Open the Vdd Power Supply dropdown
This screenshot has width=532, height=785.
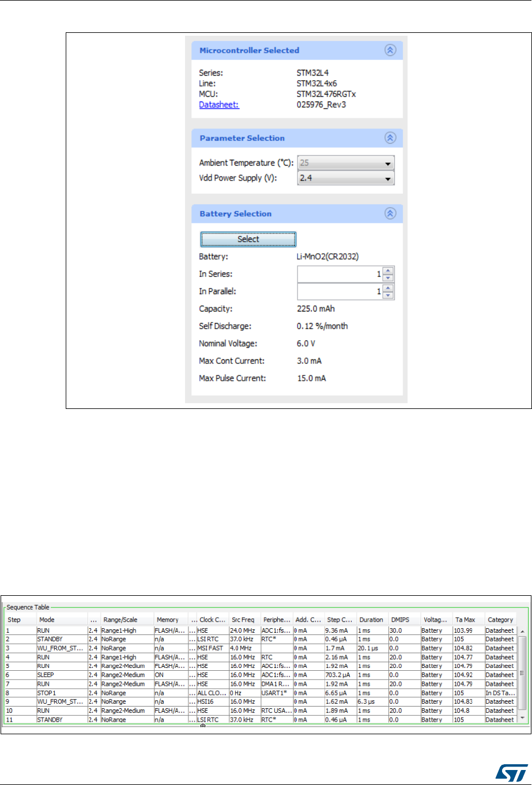346,178
